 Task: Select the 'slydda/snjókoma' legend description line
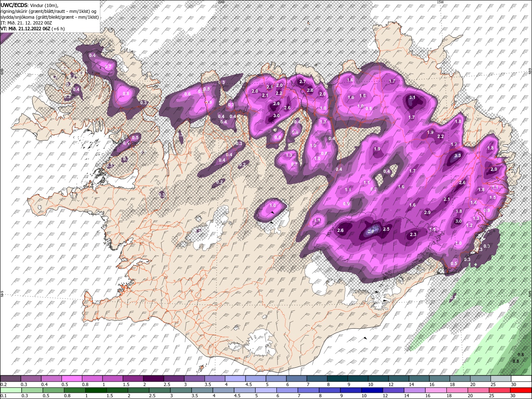[x=50, y=17]
